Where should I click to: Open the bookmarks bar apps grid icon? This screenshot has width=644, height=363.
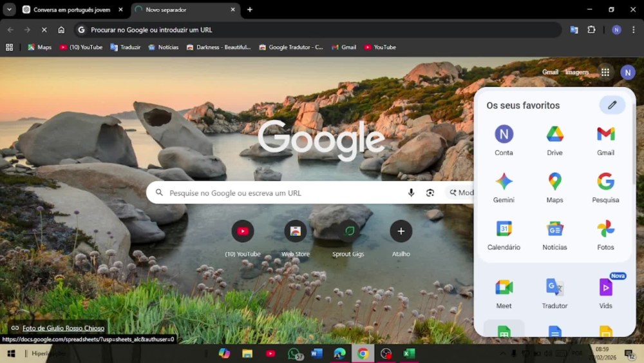pyautogui.click(x=9, y=47)
